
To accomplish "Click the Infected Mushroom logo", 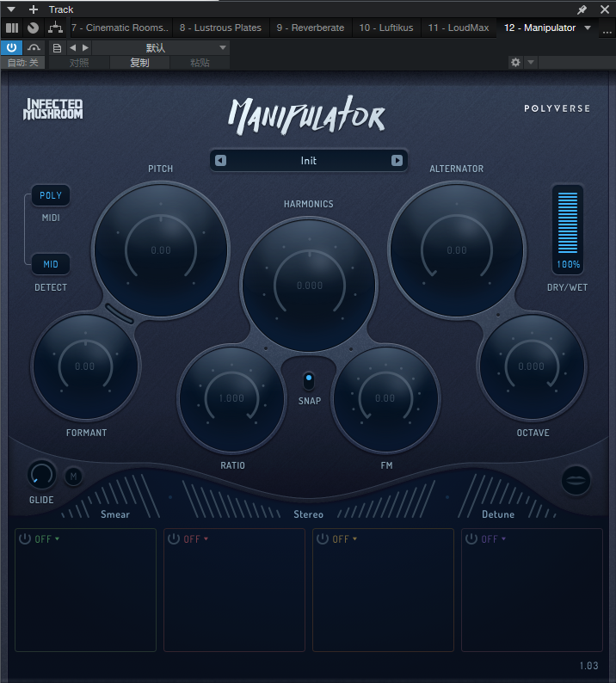I will tap(52, 109).
